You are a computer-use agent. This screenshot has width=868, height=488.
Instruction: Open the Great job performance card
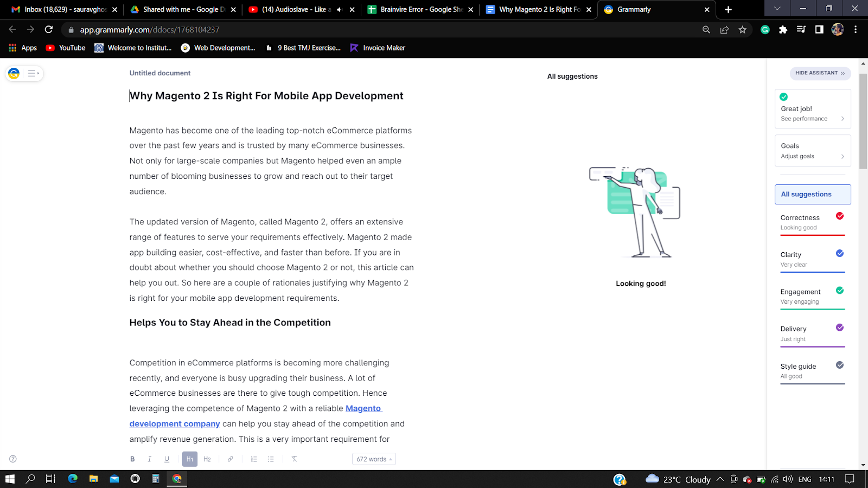[813, 109]
